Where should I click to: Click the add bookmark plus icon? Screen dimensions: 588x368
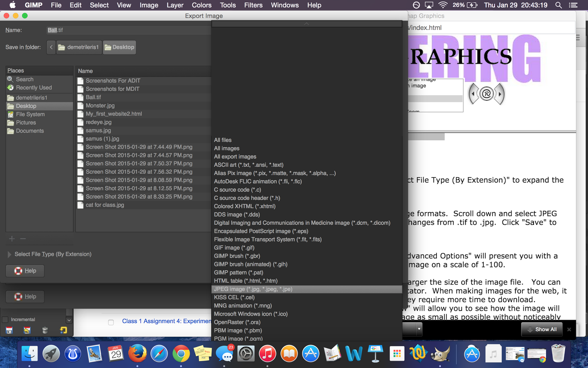coord(12,239)
